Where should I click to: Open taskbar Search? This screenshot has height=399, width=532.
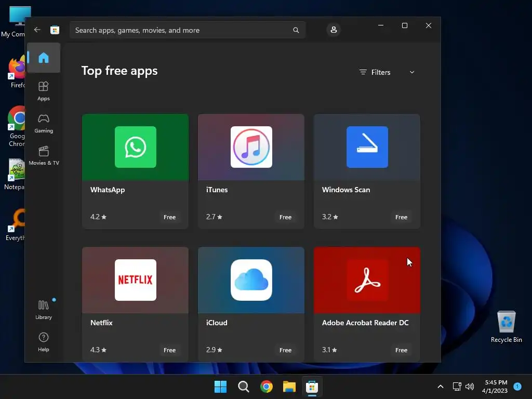click(243, 387)
